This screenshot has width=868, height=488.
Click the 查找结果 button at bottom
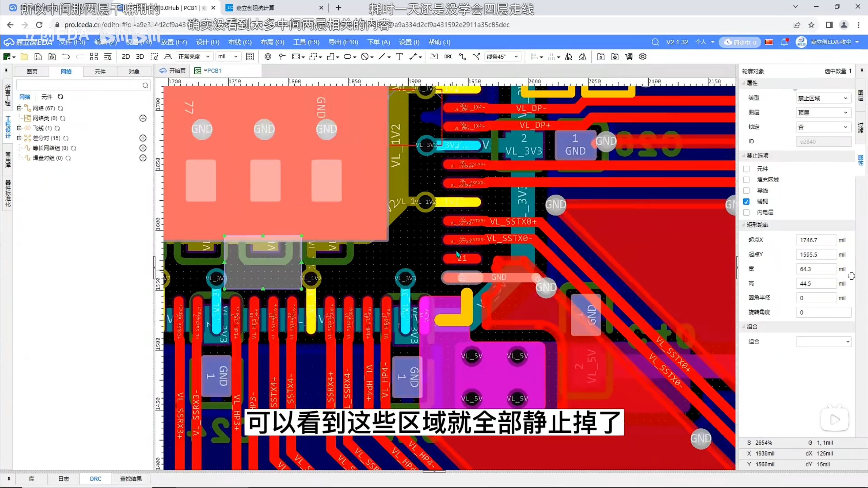tap(131, 479)
